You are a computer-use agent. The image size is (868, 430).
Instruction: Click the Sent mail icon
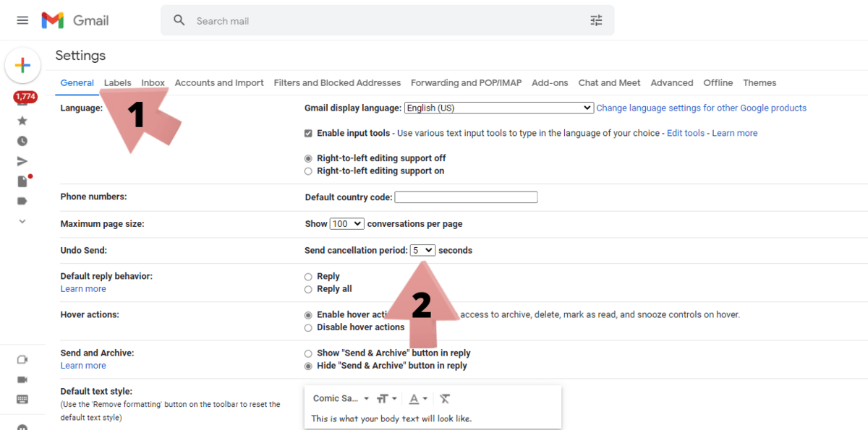(x=22, y=161)
